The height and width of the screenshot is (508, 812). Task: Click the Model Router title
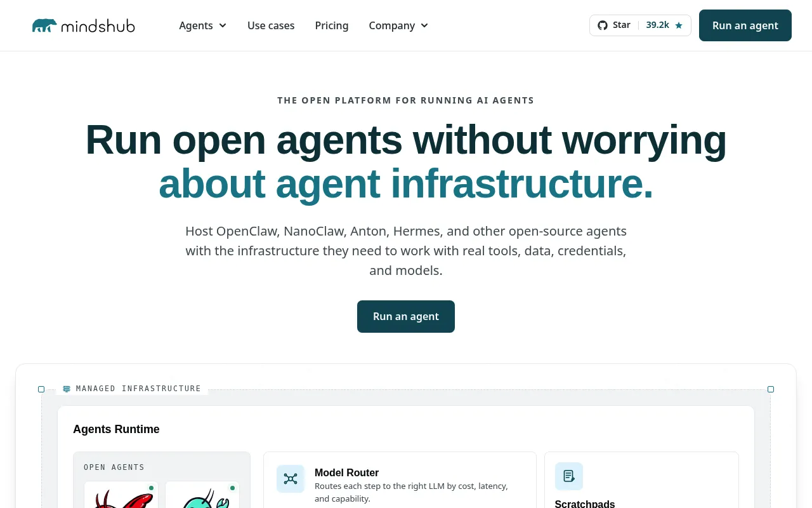tap(346, 472)
